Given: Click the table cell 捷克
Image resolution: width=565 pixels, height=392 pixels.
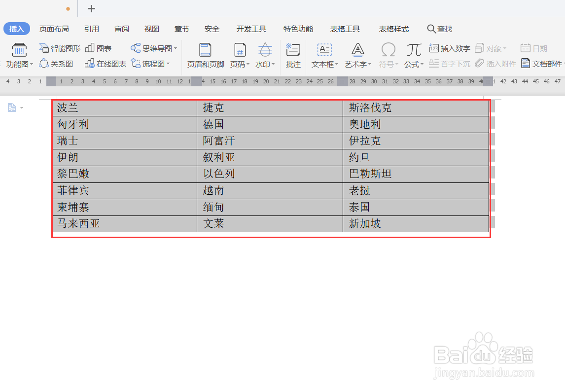Looking at the screenshot, I should (x=270, y=107).
